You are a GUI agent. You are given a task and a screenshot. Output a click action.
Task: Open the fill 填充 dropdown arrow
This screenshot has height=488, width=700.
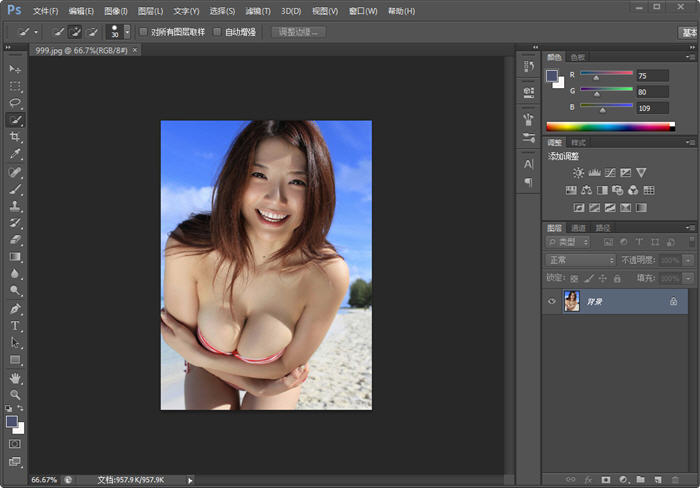coord(688,279)
